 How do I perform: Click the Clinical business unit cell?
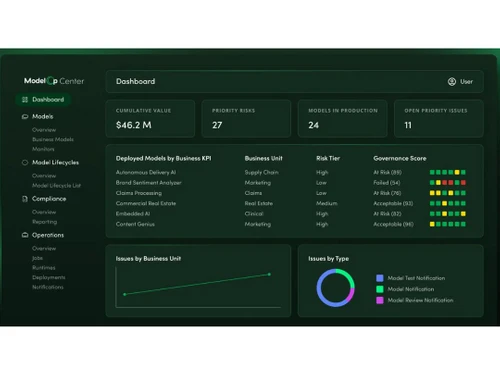click(x=254, y=214)
